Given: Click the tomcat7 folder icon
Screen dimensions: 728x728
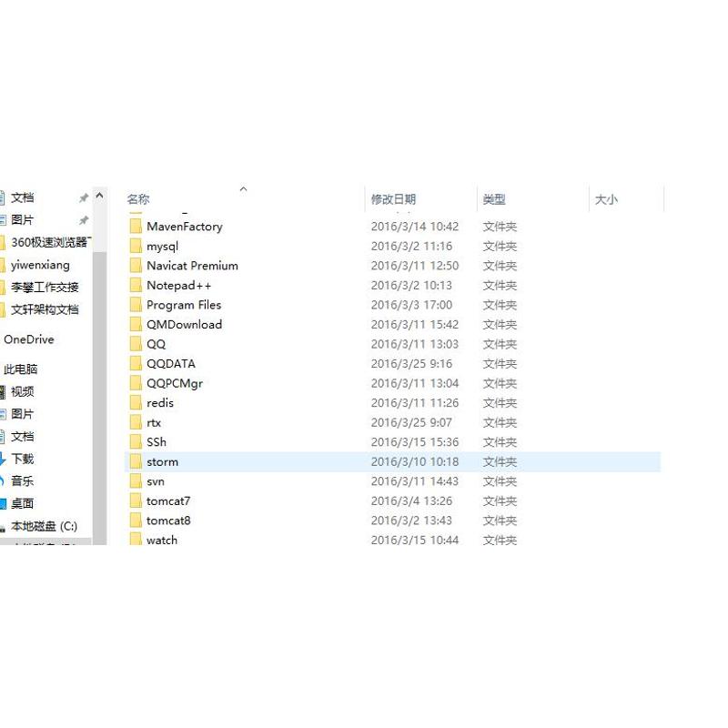Looking at the screenshot, I should (136, 501).
